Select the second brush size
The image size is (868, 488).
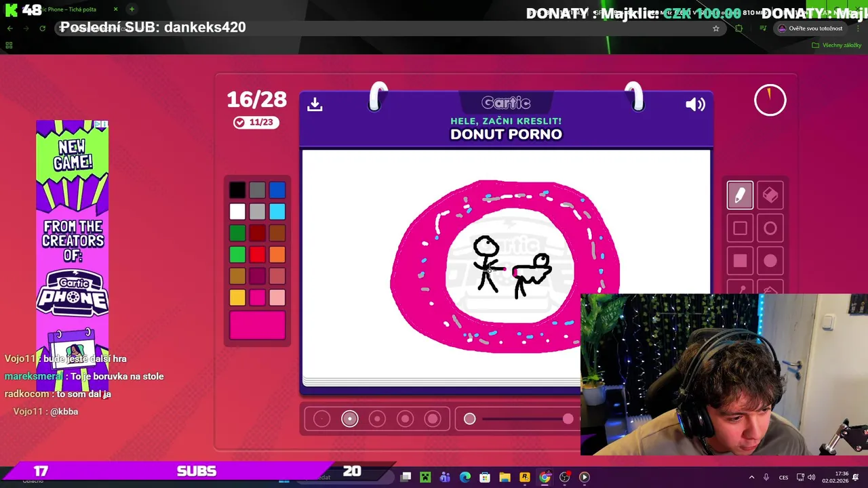[350, 419]
